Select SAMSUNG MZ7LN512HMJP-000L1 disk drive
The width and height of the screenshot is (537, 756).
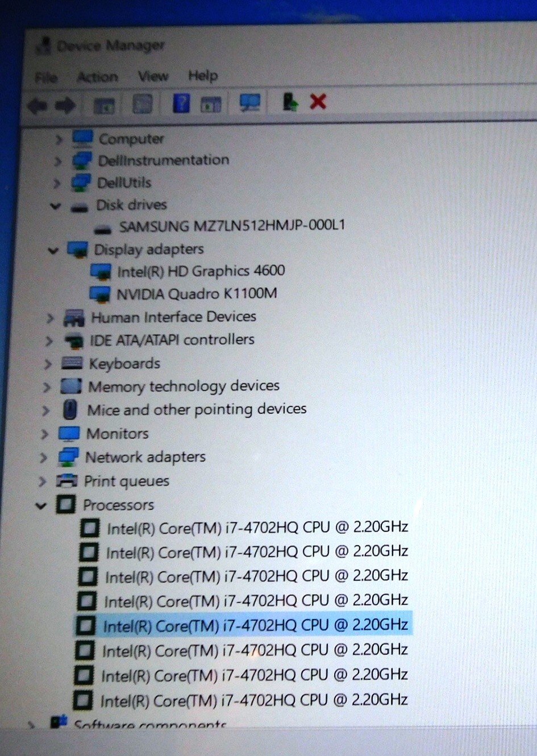[232, 226]
